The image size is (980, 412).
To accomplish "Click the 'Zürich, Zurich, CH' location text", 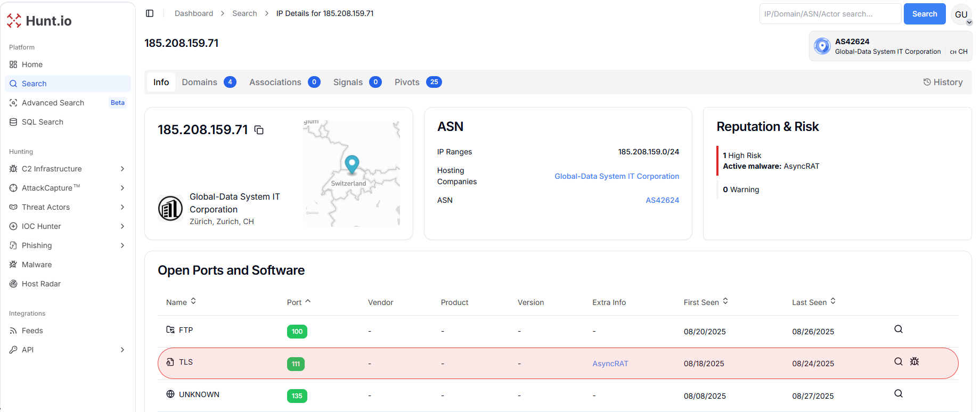I will (x=222, y=221).
